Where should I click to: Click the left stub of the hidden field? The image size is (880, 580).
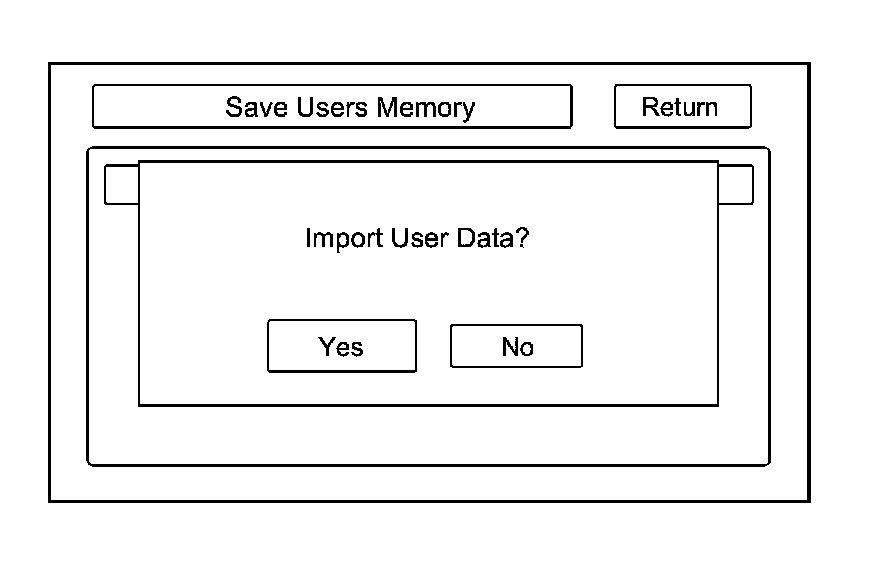(121, 185)
